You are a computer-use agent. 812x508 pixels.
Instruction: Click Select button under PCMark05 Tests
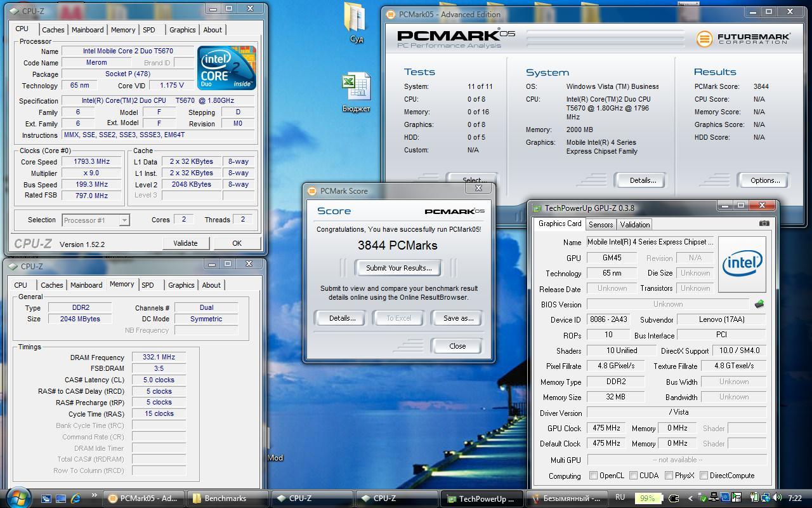(x=472, y=180)
